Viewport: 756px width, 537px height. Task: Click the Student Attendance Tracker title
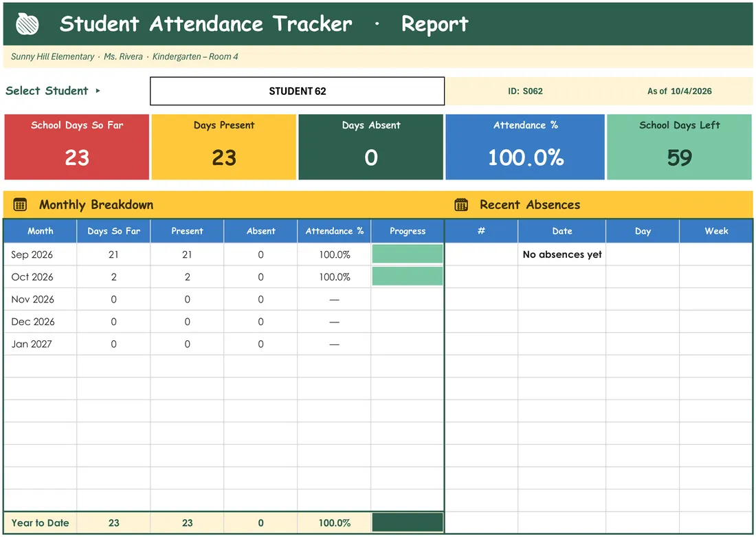206,23
